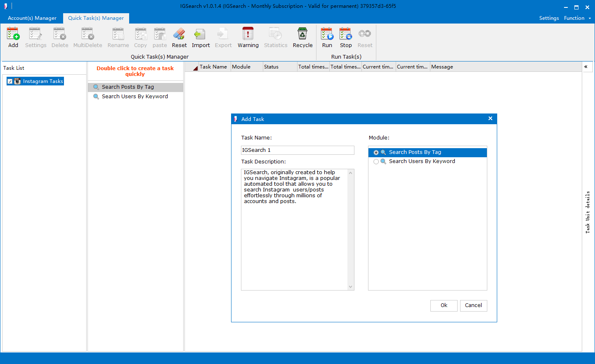
Task: Click the description scrollbar down arrow
Action: click(x=351, y=287)
